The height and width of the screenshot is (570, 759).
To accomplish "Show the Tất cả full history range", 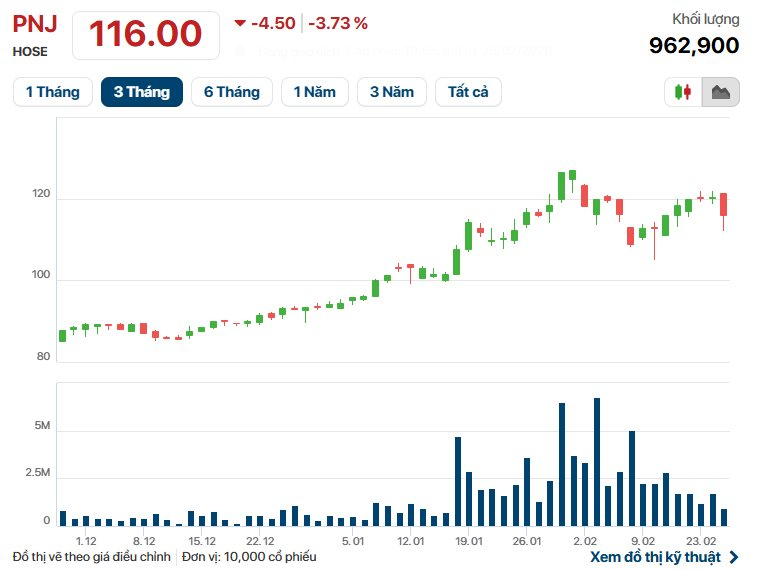I will pos(468,92).
